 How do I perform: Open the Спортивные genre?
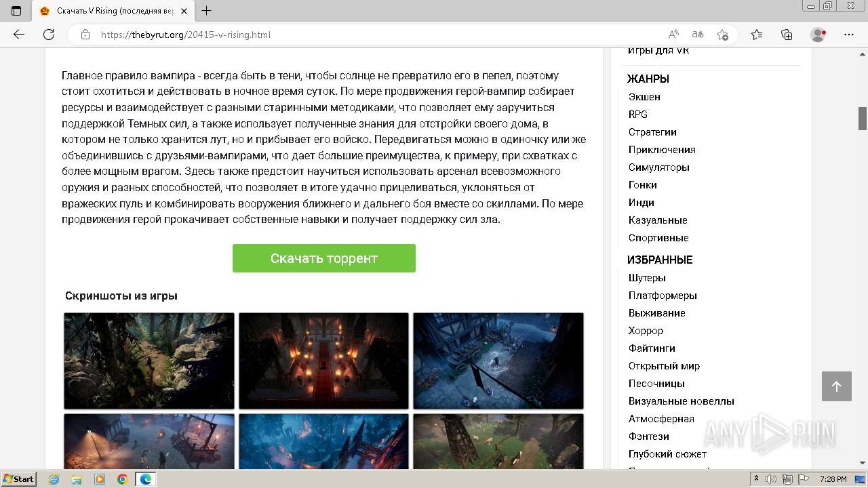point(658,238)
